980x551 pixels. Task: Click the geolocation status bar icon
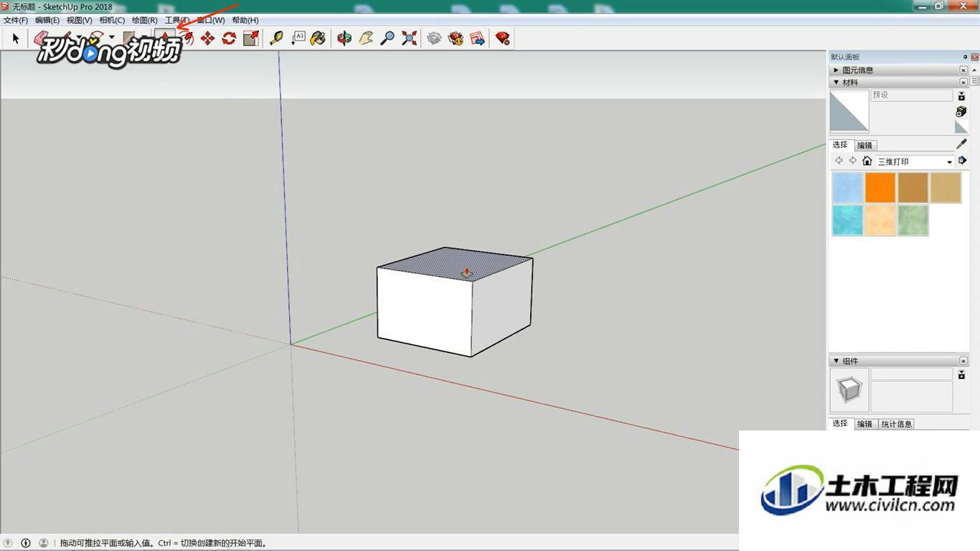pyautogui.click(x=9, y=543)
